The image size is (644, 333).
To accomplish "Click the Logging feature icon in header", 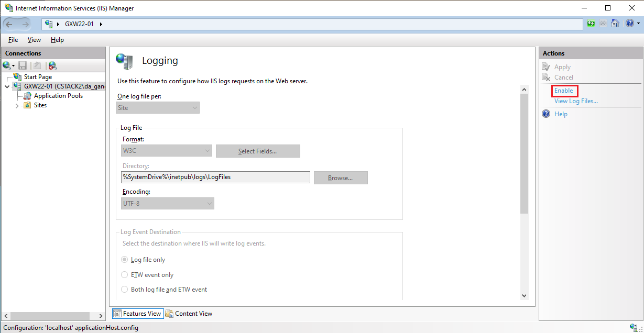I will (x=124, y=61).
